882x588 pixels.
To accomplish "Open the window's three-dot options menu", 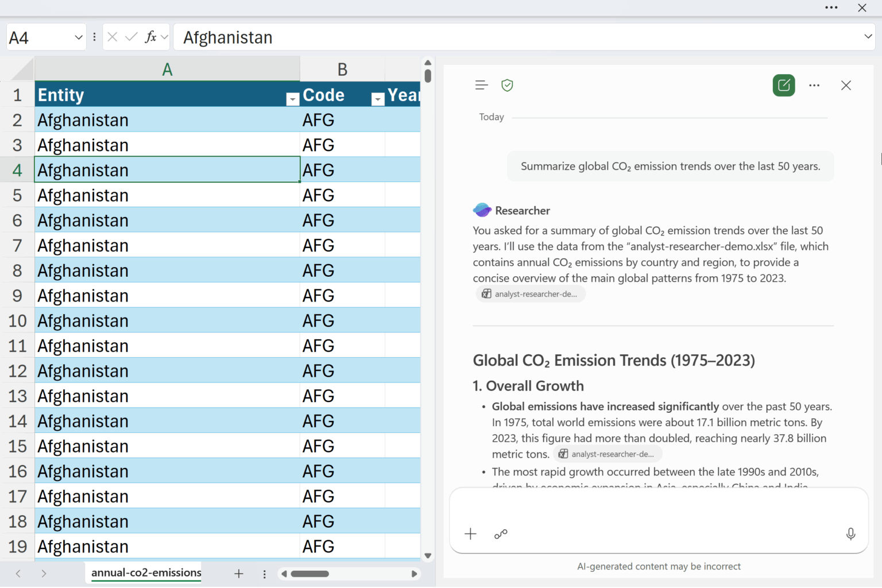I will [x=831, y=7].
